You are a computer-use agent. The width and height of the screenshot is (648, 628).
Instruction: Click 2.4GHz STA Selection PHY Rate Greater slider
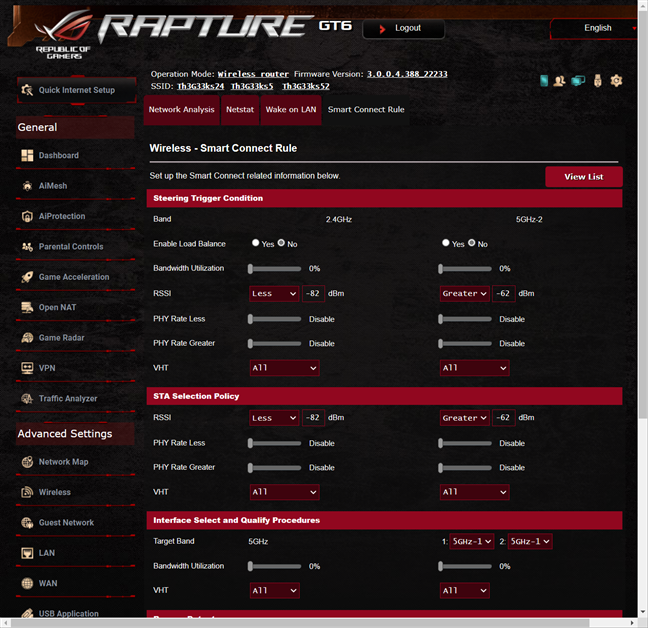[274, 468]
